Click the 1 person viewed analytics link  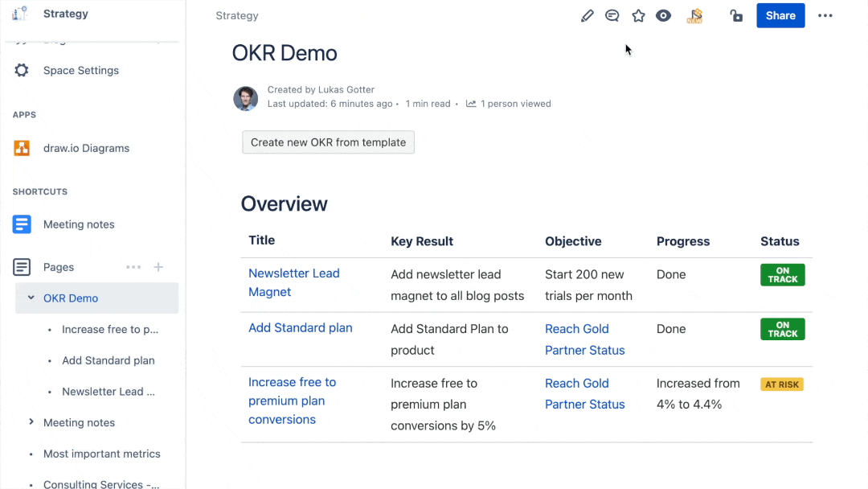coord(508,104)
